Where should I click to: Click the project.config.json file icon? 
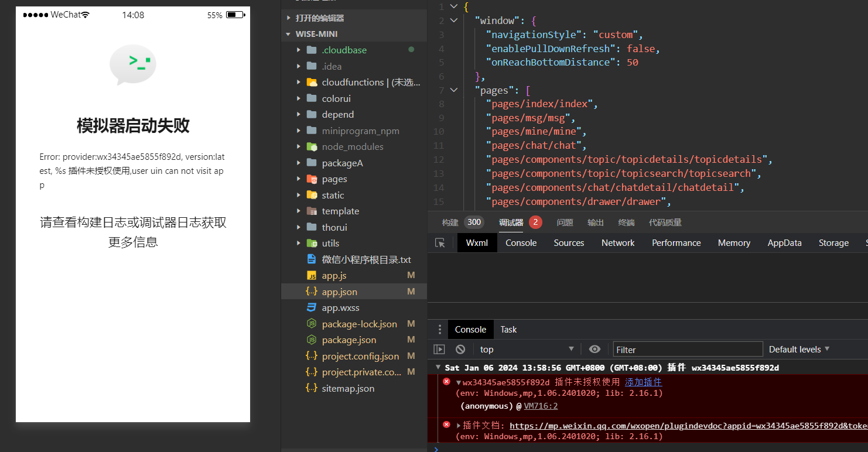(x=312, y=356)
